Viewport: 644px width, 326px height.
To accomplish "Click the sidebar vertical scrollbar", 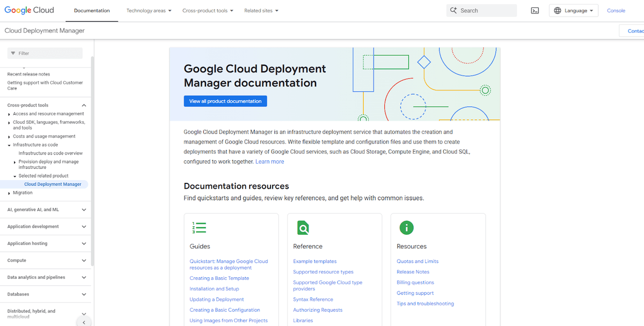I will (x=92, y=161).
